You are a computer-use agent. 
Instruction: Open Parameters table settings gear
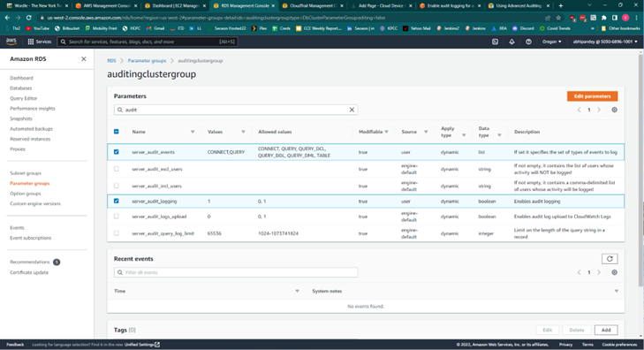(x=615, y=110)
